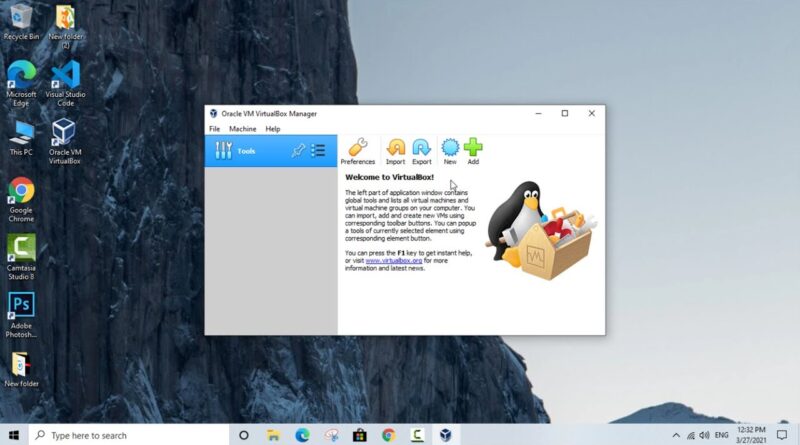
Task: Open the Help menu
Action: pos(272,129)
